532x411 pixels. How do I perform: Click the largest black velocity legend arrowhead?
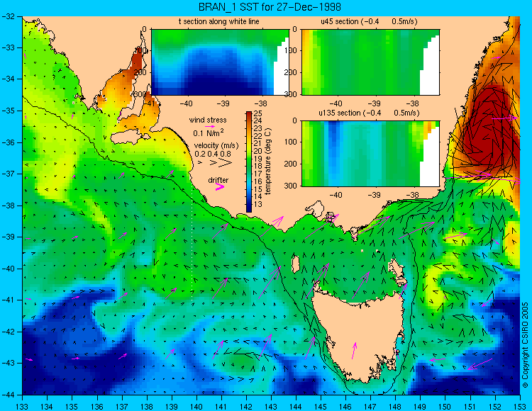tap(225, 163)
